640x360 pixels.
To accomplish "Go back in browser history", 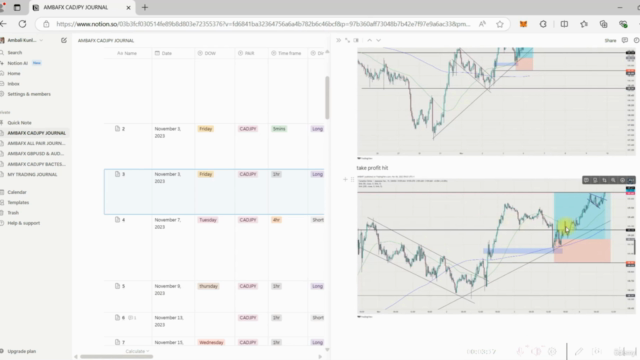I will 3,24.
